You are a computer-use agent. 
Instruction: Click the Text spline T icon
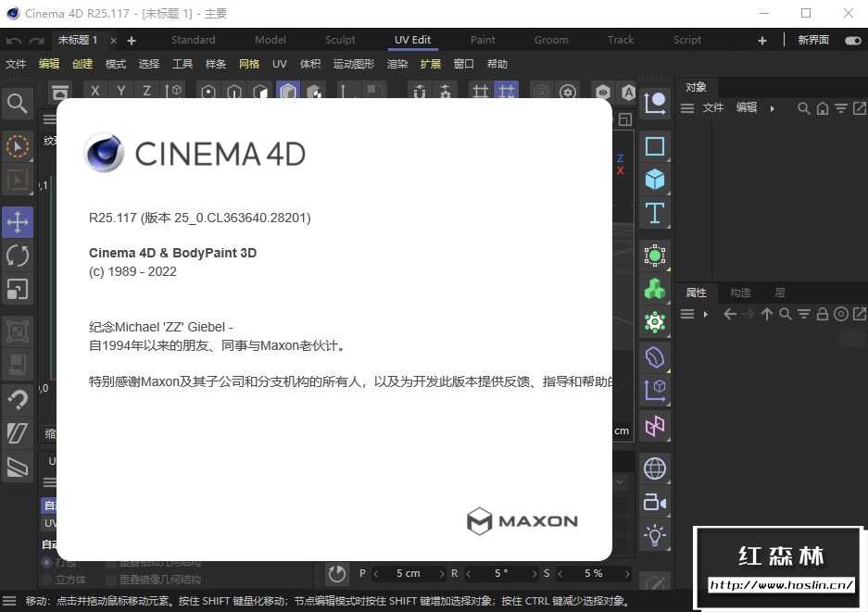pyautogui.click(x=655, y=213)
